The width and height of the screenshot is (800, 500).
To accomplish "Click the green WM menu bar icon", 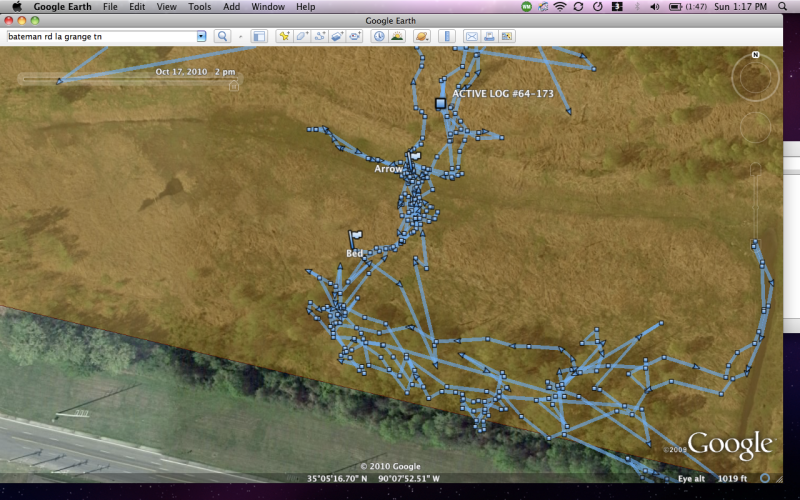I will [527, 7].
